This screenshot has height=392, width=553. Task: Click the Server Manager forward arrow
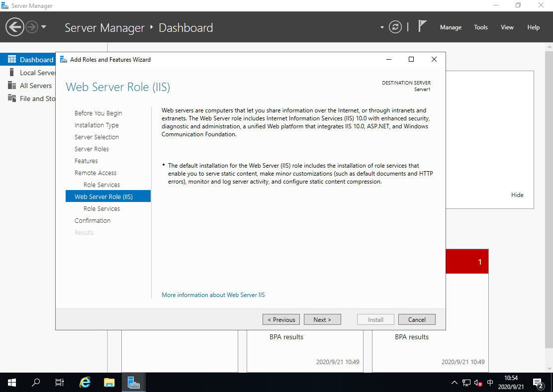(x=32, y=27)
